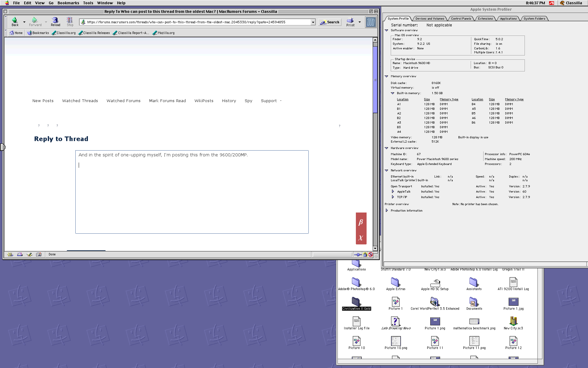Click the security lock icon in status bar
Viewport: 588px width, 368px height.
(365, 255)
